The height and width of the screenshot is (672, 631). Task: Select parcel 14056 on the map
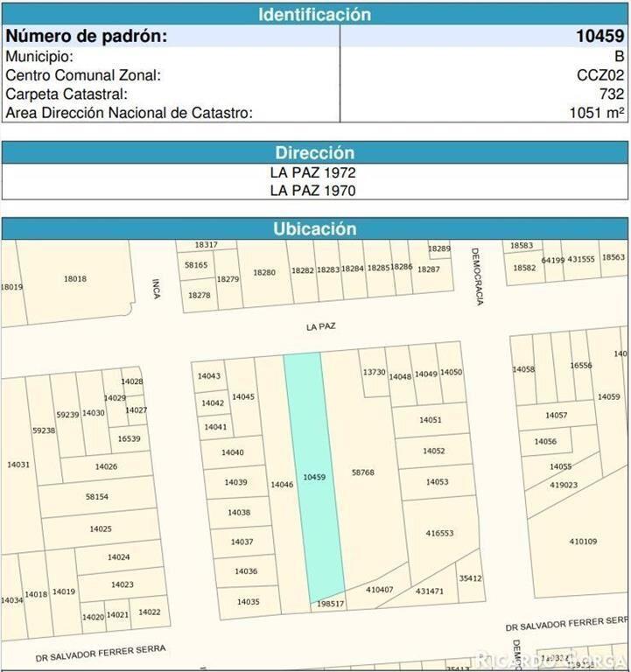[x=545, y=441]
